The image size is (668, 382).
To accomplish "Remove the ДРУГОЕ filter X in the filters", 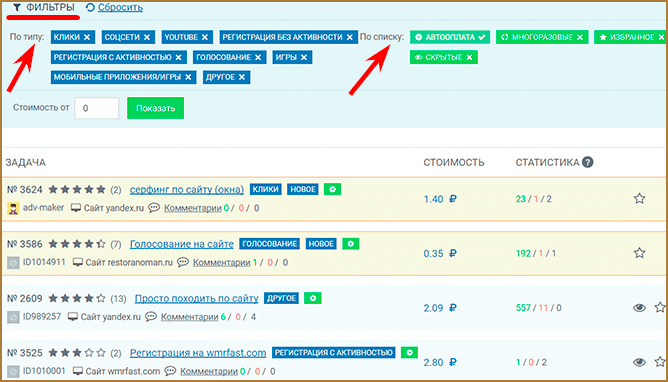I will click(x=242, y=77).
